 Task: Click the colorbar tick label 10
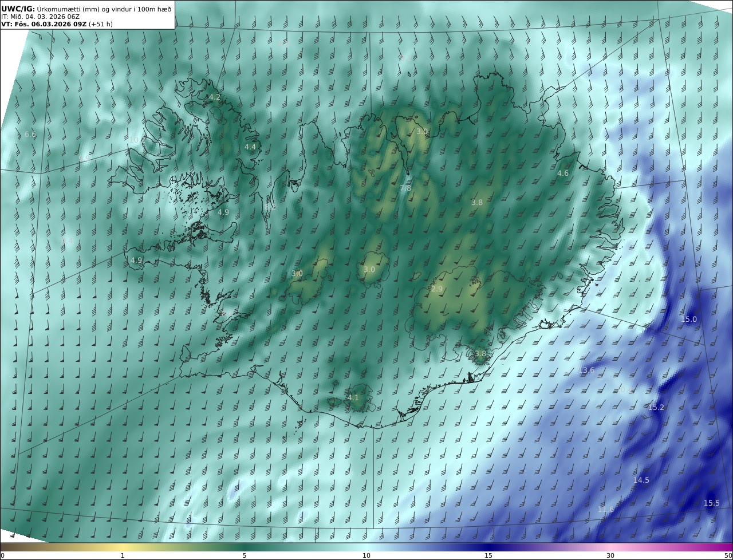pyautogui.click(x=366, y=555)
